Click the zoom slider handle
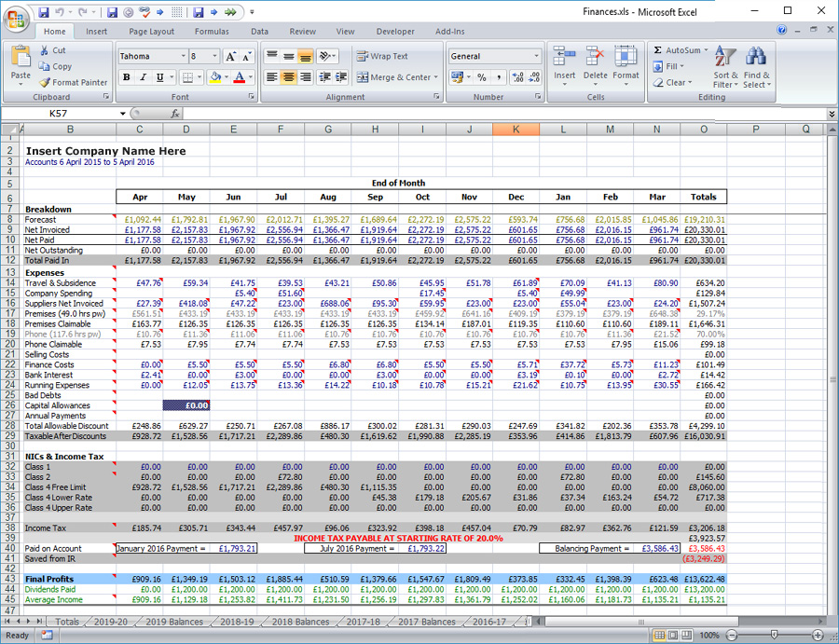This screenshot has height=644, width=839. (775, 635)
